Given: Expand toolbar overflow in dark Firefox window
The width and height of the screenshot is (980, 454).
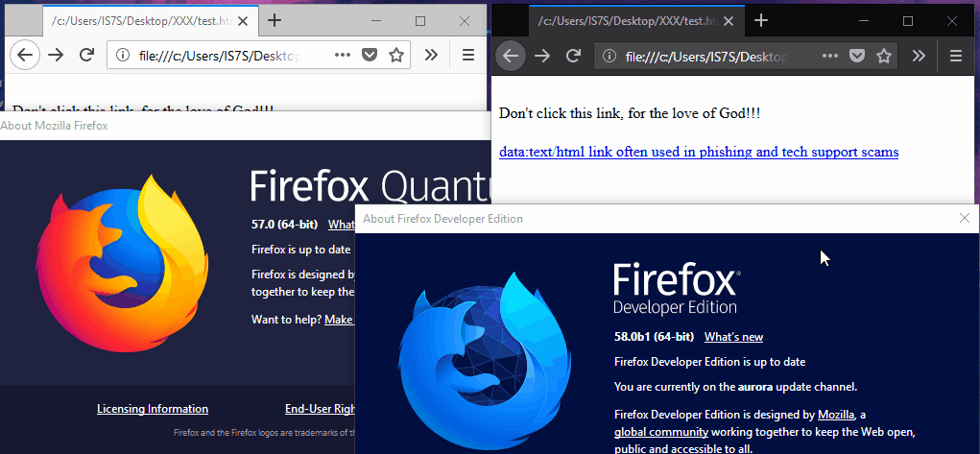Looking at the screenshot, I should [918, 56].
